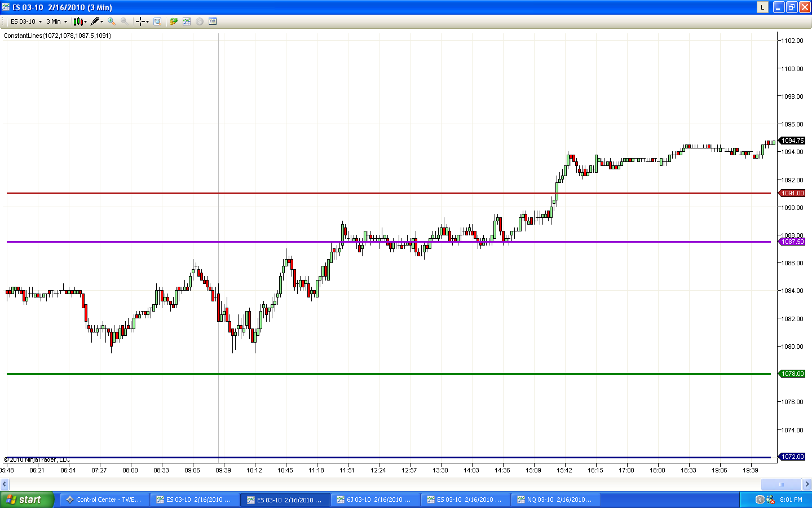
Task: Click the zoom in magnifier
Action: [112, 21]
